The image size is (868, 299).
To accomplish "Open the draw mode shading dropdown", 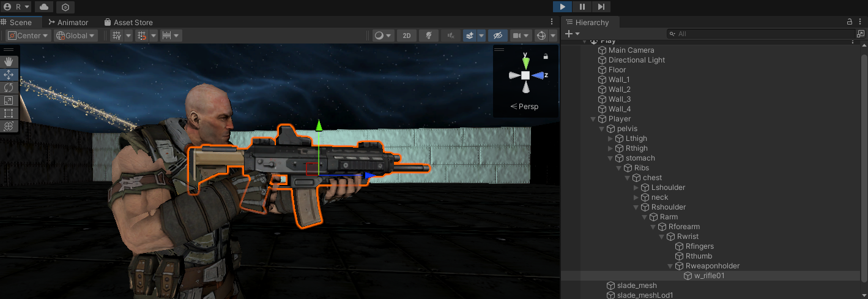I will 384,36.
